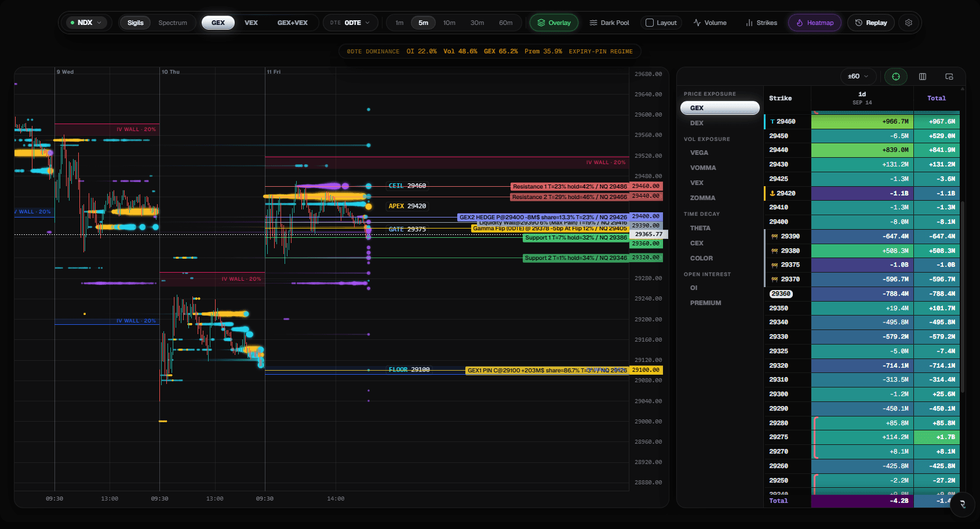Click the Dark Pool button
This screenshot has width=980, height=529.
tap(609, 23)
